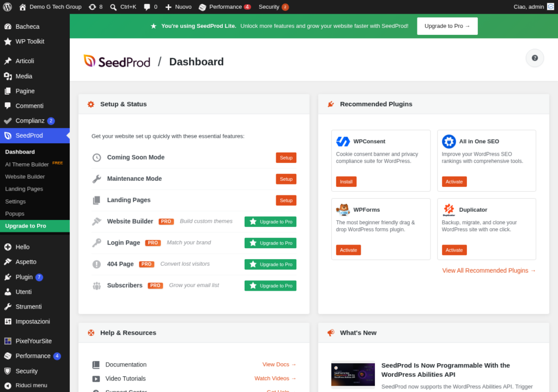Open View All Recommended Plugins link
Image resolution: width=558 pixels, height=392 pixels.
(489, 271)
